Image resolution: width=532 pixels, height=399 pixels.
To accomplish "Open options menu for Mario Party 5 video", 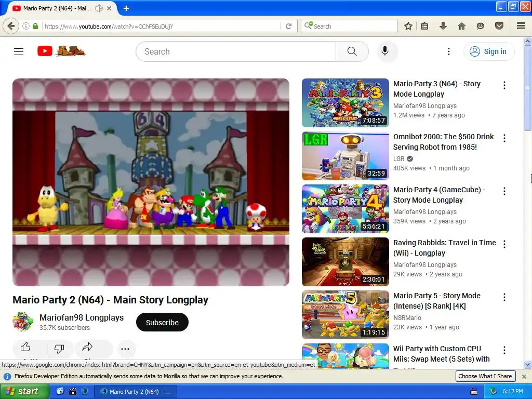I will [x=504, y=297].
